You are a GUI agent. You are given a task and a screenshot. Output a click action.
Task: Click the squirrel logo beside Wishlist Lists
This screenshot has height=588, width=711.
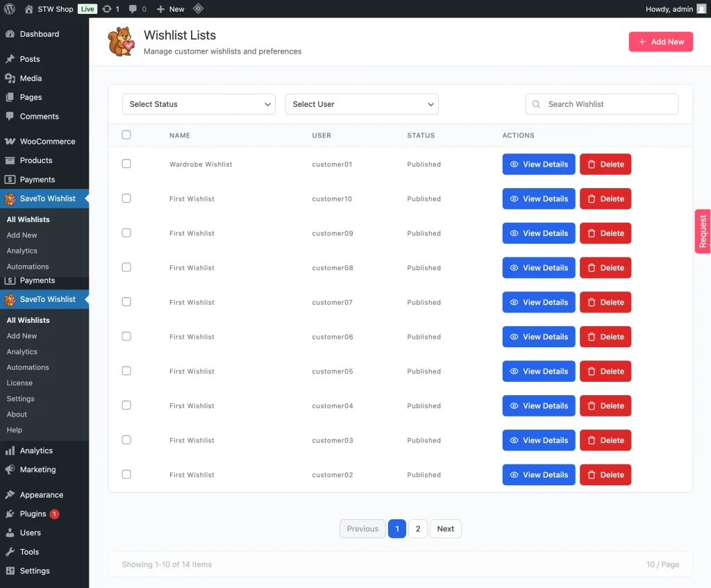pyautogui.click(x=122, y=42)
